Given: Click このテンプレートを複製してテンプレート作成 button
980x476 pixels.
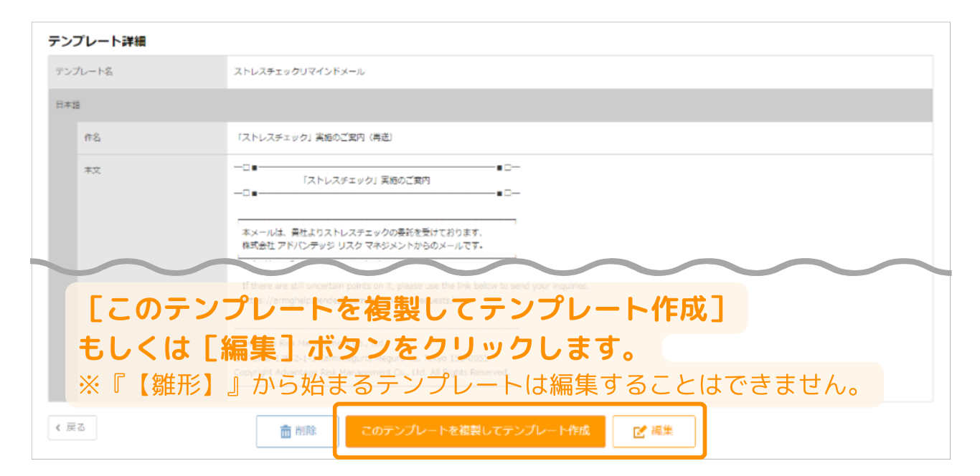Looking at the screenshot, I should [475, 431].
